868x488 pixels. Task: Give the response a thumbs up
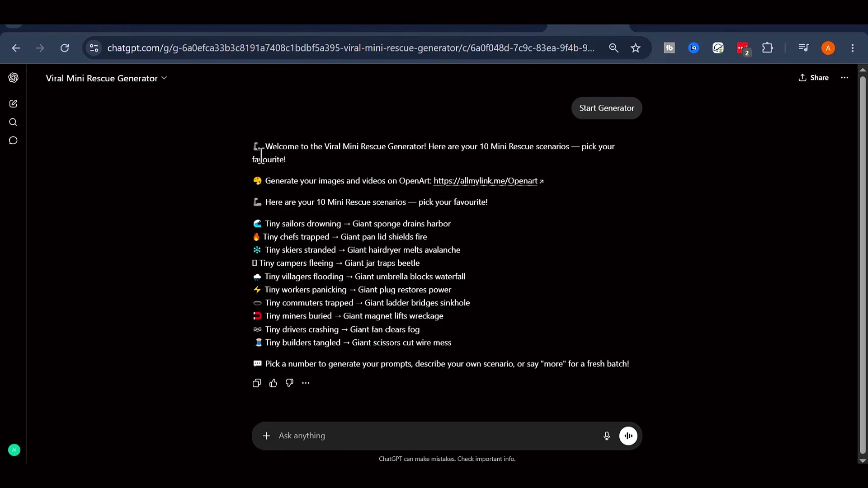point(273,383)
